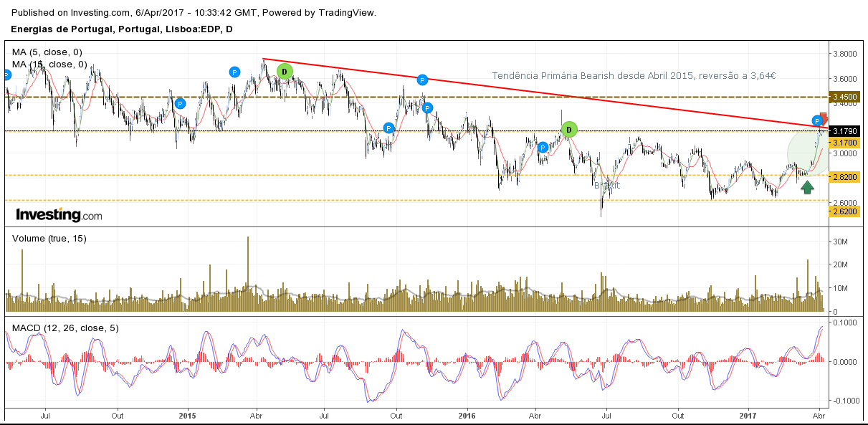Click the 3.8000 price axis label
868x425 pixels.
tap(845, 54)
